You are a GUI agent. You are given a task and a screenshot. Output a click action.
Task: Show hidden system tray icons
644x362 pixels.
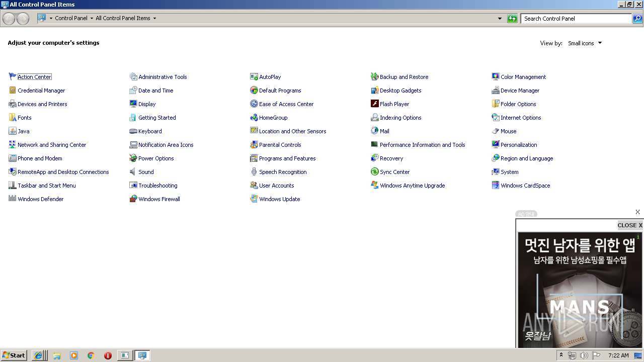(x=561, y=355)
